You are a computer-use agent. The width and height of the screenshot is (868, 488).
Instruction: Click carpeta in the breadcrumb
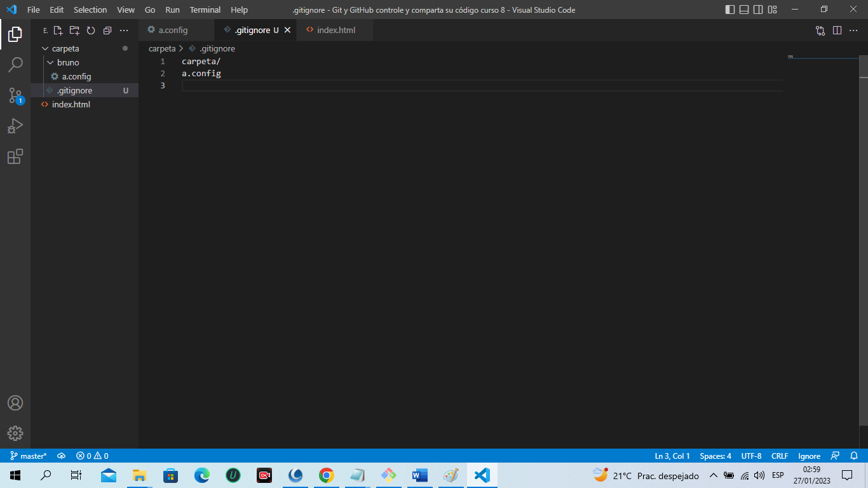[162, 48]
